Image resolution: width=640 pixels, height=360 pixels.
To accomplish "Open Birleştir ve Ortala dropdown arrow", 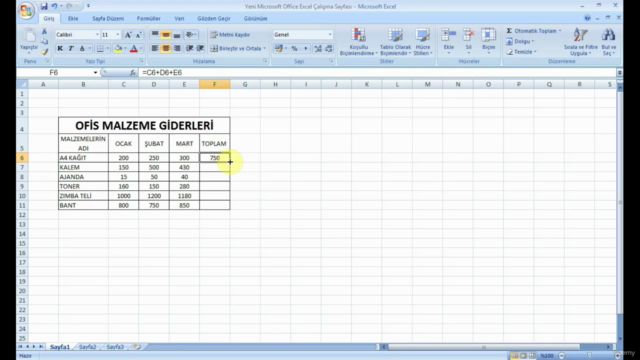I will click(264, 48).
